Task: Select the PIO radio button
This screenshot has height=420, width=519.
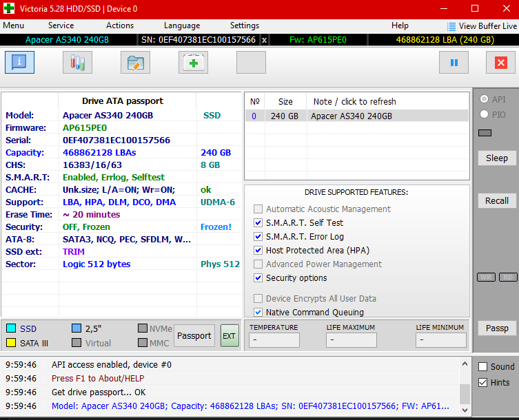Action: (x=484, y=114)
